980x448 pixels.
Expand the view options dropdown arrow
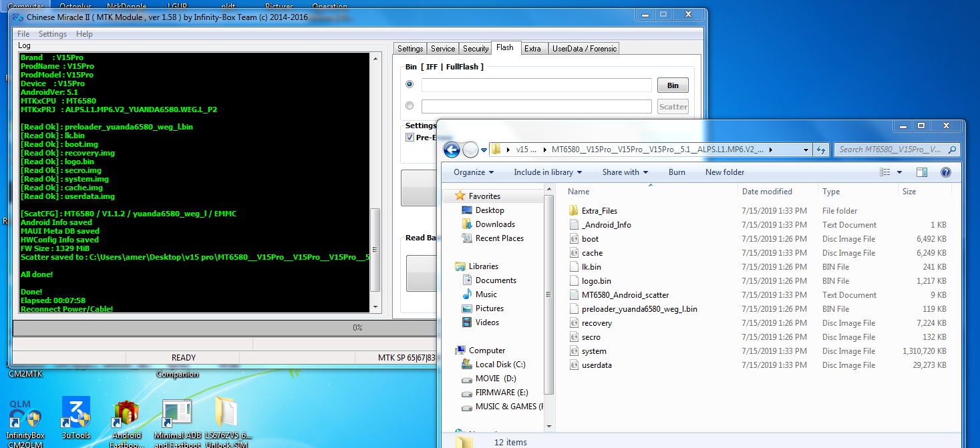point(899,172)
